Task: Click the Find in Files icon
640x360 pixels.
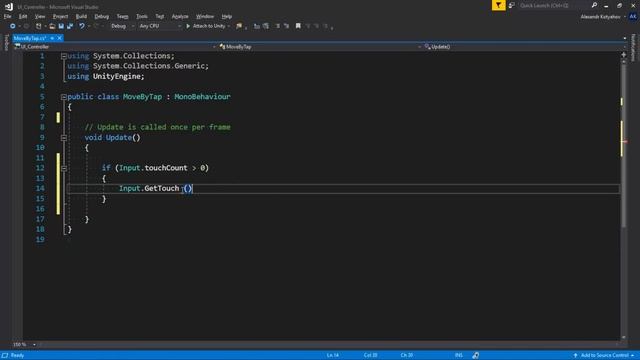Action: tap(239, 26)
